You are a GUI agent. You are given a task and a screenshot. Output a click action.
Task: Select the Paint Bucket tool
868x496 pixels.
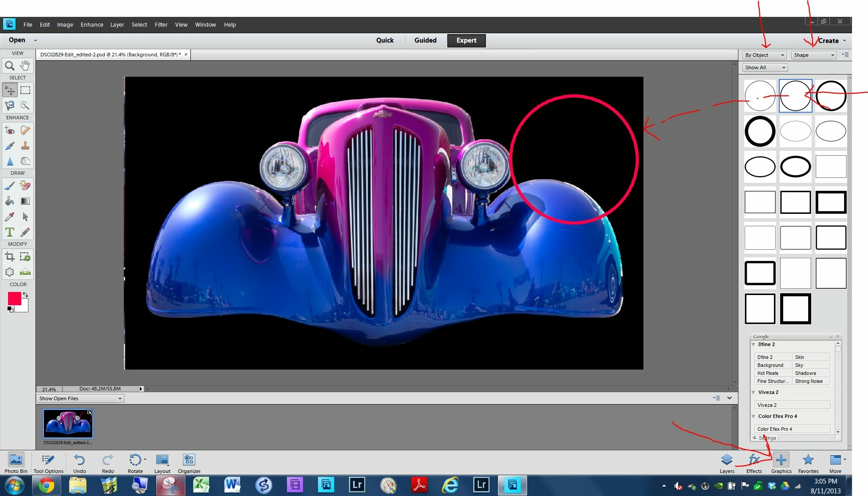coord(9,201)
